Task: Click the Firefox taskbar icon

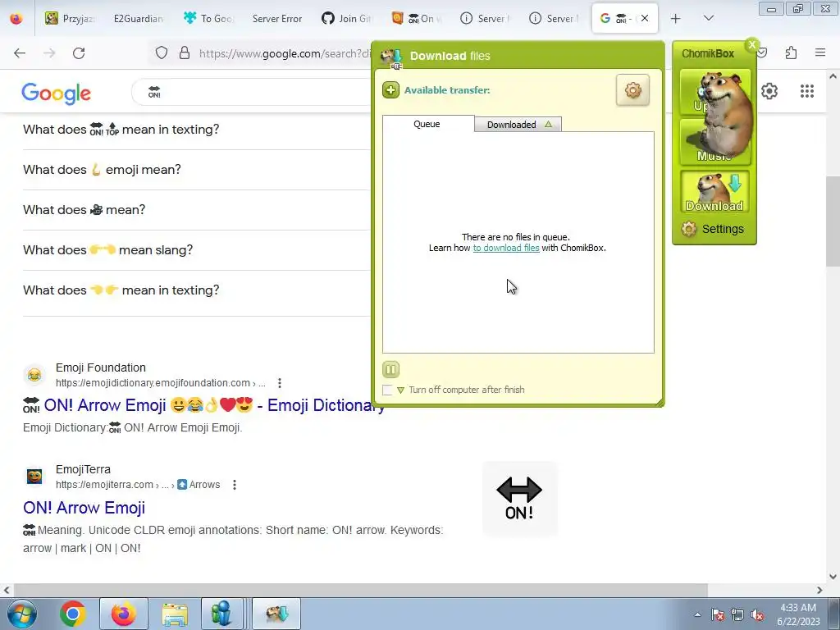Action: coord(123,614)
